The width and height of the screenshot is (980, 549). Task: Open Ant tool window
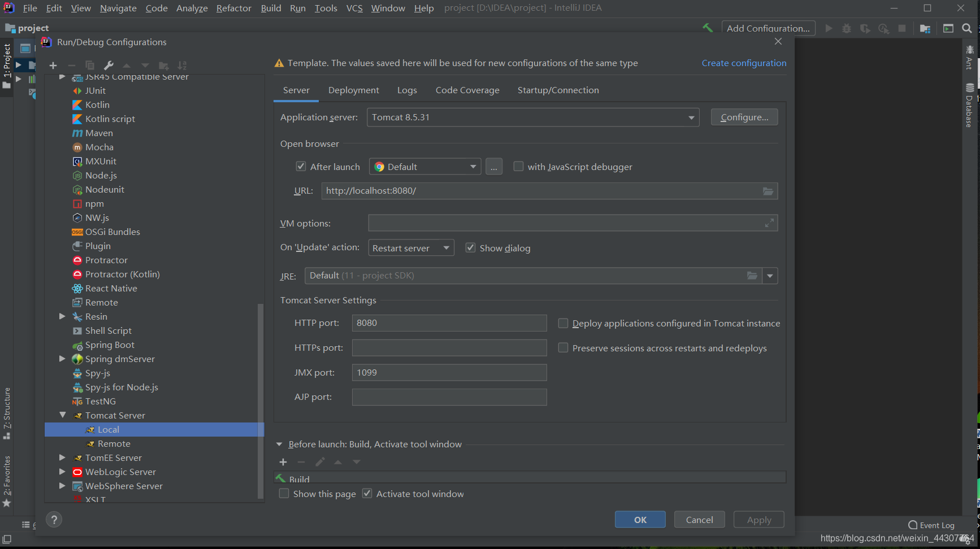pos(969,57)
